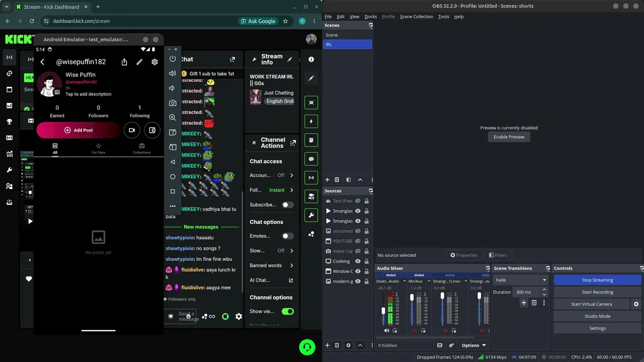Click the emulator power button icon

point(173,59)
